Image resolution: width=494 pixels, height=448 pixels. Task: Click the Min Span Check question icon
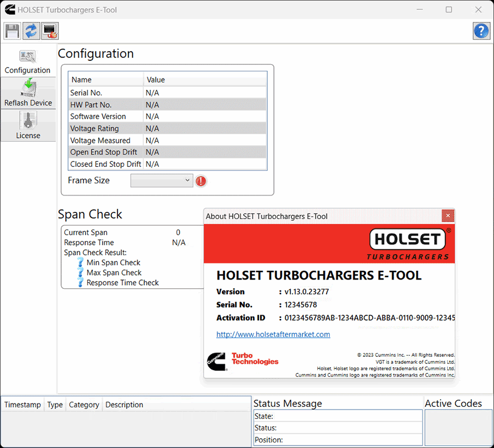[x=80, y=262]
